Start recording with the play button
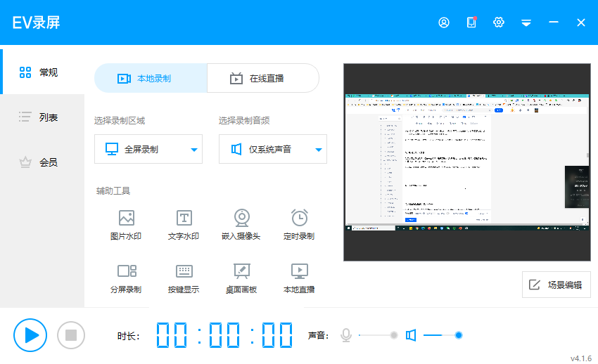 click(30, 335)
